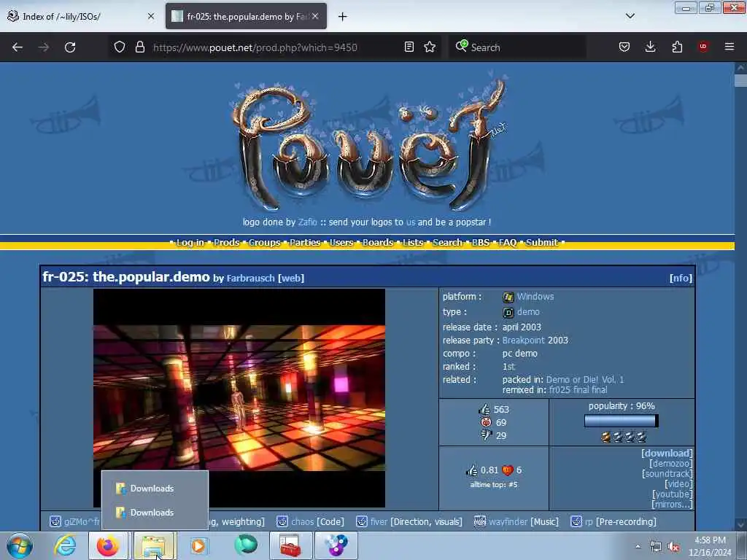Screen dimensions: 747x560
Task: Click the demo screenshot thumbnail
Action: pyautogui.click(x=239, y=398)
